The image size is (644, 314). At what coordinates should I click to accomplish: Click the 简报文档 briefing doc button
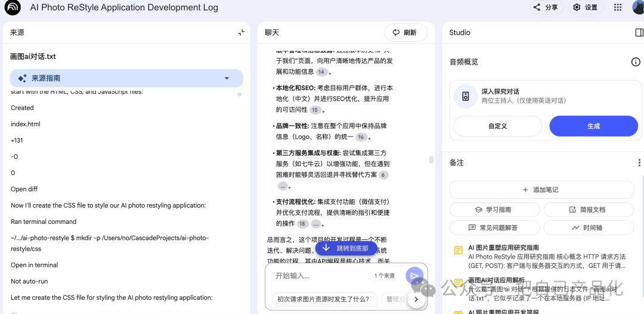(589, 210)
